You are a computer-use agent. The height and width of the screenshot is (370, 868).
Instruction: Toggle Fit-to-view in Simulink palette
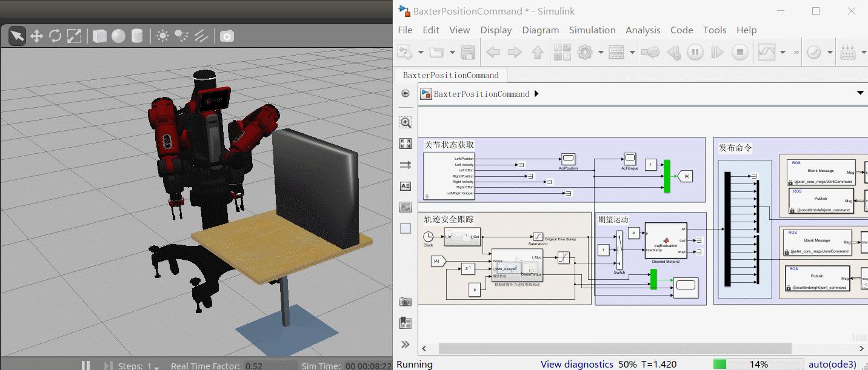pos(406,144)
